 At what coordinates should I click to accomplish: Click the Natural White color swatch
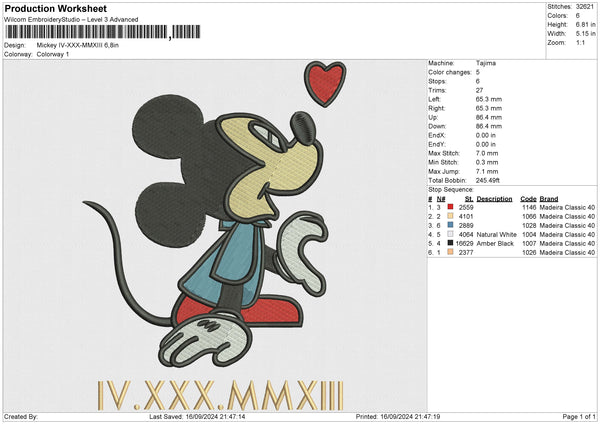click(x=451, y=234)
